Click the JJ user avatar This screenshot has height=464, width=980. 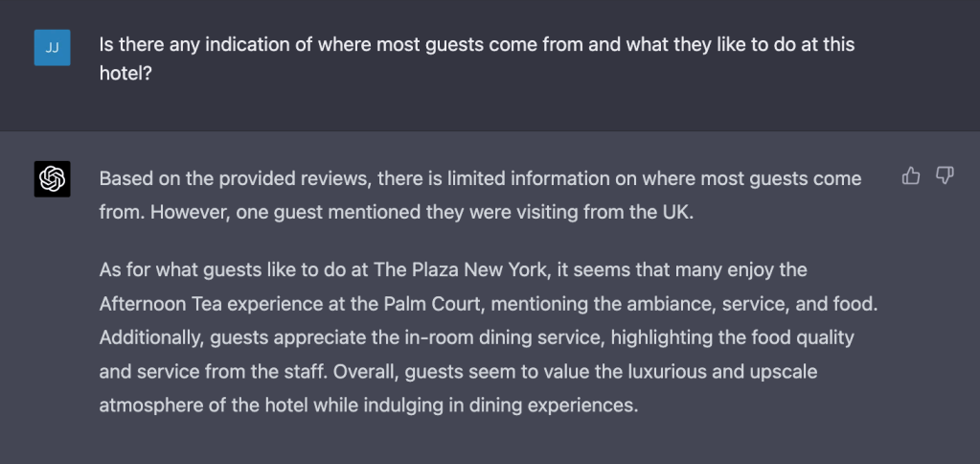pyautogui.click(x=52, y=47)
